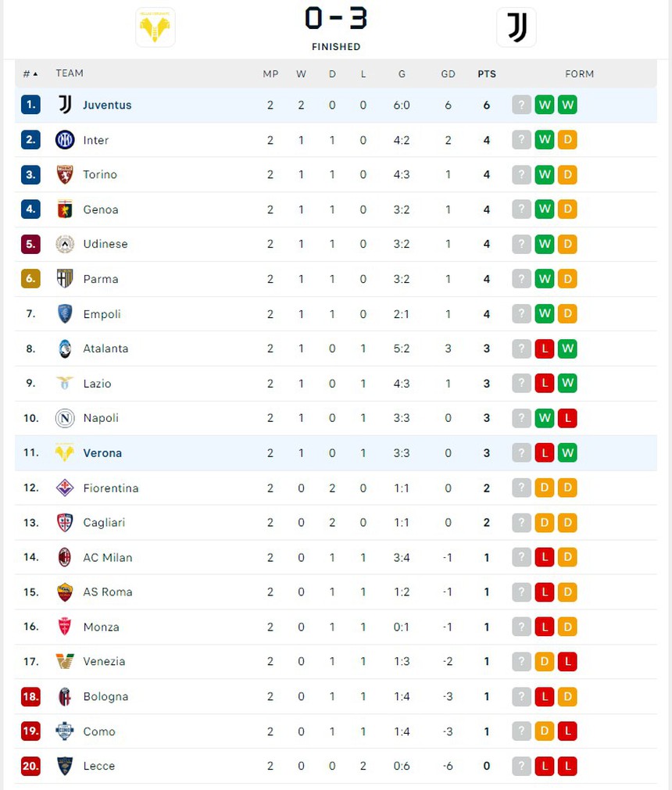Viewport: 672px width, 790px height.
Task: Click the Juventus crest in the match header
Action: 517,27
